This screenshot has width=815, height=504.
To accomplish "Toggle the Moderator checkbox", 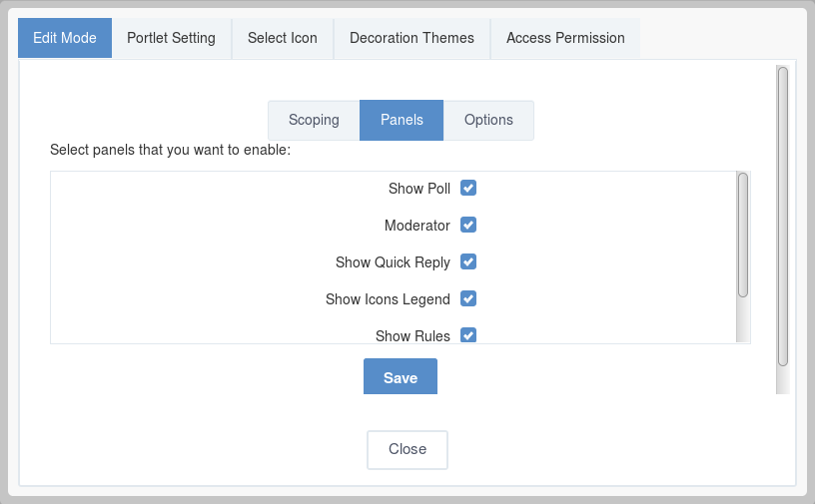I will click(468, 225).
